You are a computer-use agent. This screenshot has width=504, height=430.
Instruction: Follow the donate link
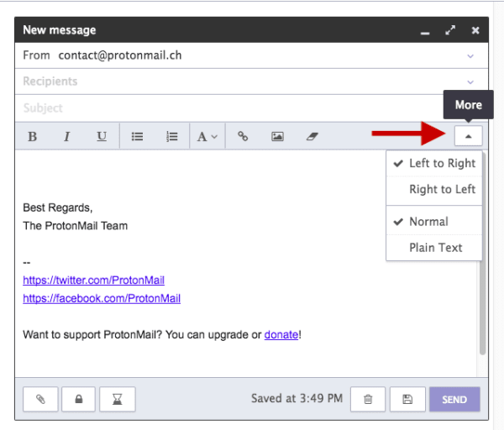(281, 335)
